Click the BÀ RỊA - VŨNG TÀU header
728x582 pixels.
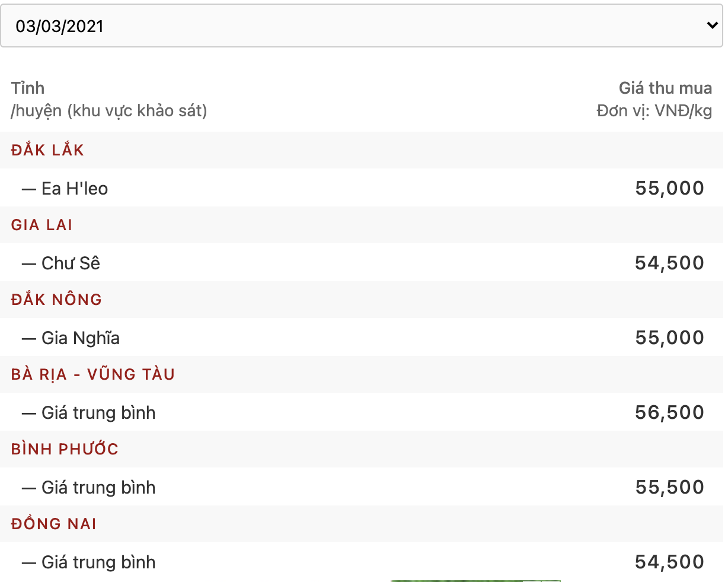(92, 374)
